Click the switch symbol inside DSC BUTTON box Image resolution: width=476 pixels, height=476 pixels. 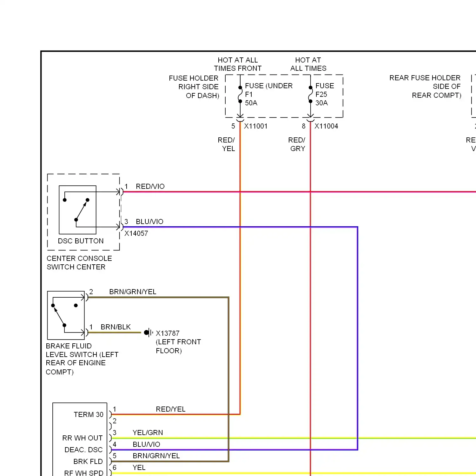coord(77,210)
